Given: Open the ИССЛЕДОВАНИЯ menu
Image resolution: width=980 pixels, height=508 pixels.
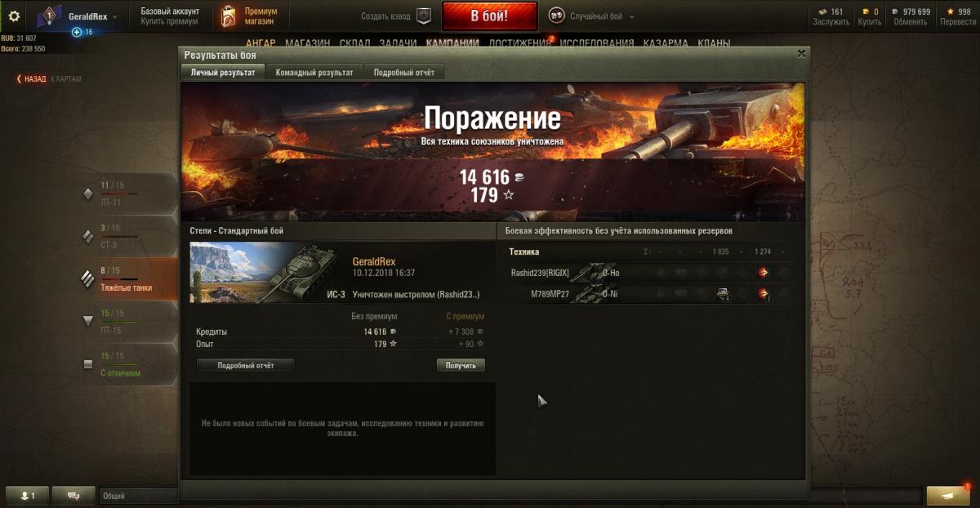Looking at the screenshot, I should (x=597, y=43).
